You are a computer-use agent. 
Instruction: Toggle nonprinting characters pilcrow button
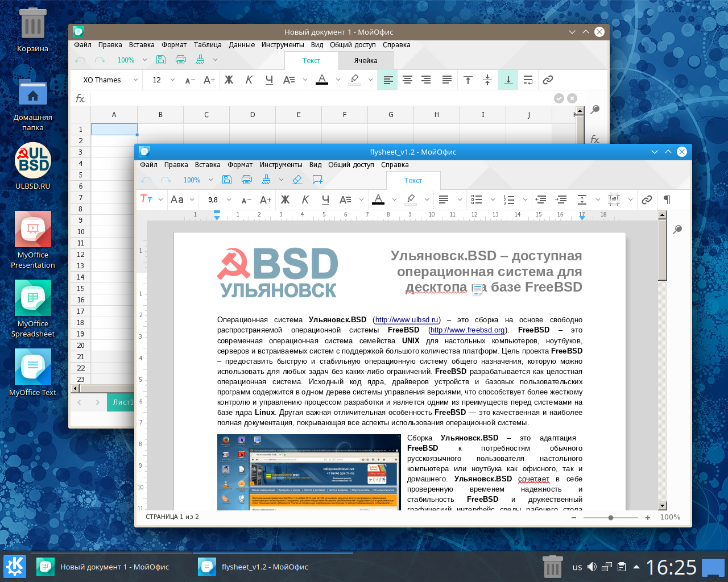tap(667, 199)
